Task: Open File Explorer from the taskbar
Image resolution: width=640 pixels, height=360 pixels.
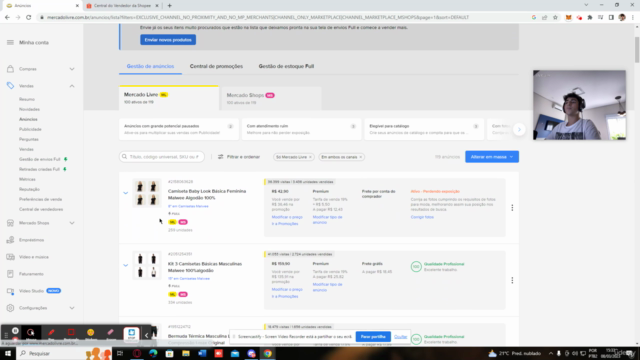Action: point(186,353)
